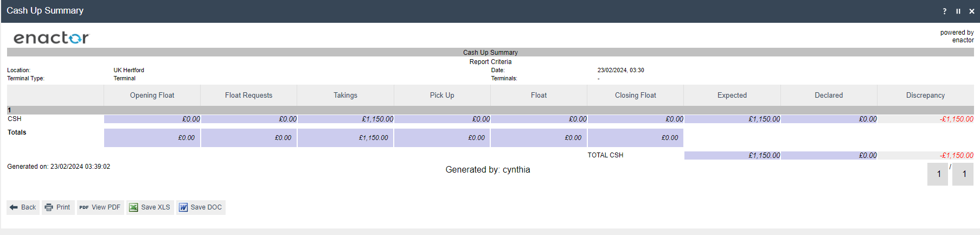
Task: Go back using the Back arrow button
Action: click(23, 207)
